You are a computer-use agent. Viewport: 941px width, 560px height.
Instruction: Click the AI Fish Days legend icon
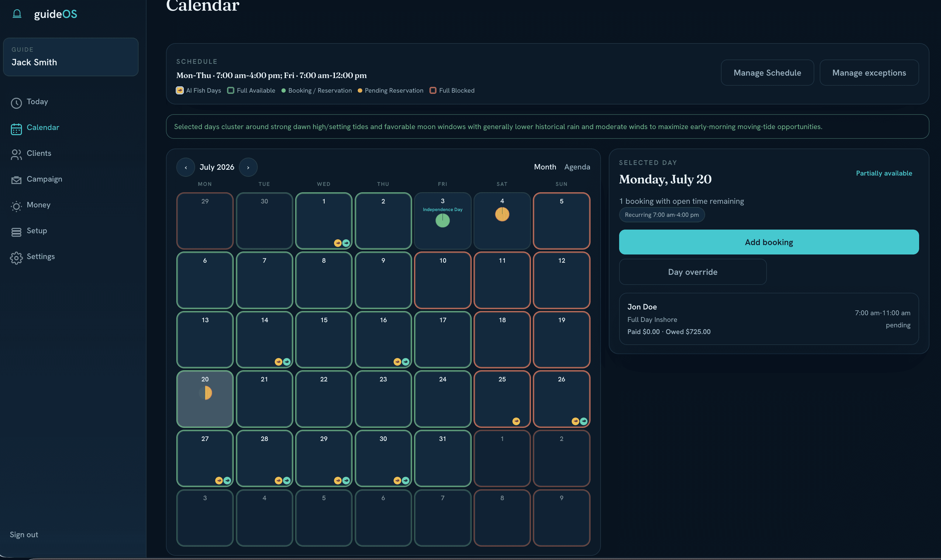coord(180,90)
